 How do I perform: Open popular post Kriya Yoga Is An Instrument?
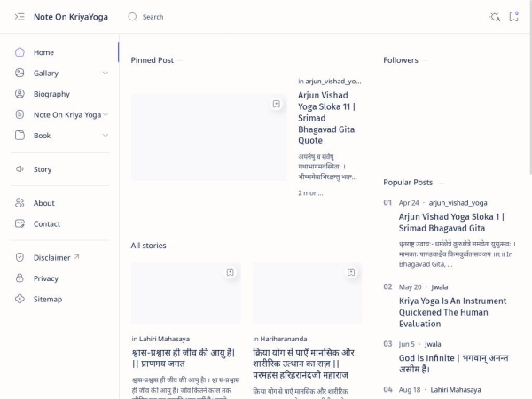[x=452, y=312]
